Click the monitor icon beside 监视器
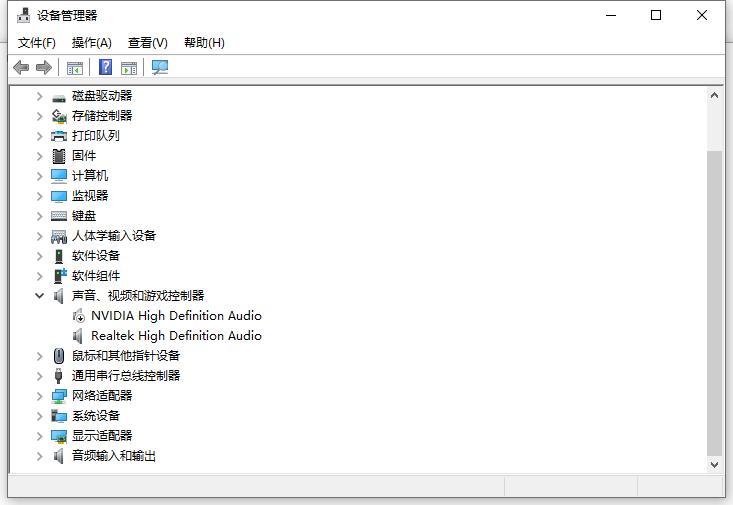The width and height of the screenshot is (733, 505). pyautogui.click(x=59, y=196)
